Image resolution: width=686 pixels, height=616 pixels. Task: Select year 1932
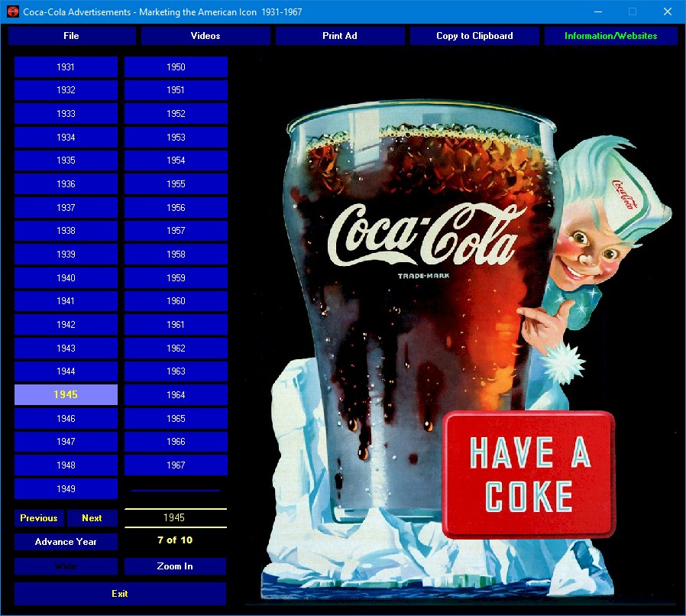pos(66,90)
